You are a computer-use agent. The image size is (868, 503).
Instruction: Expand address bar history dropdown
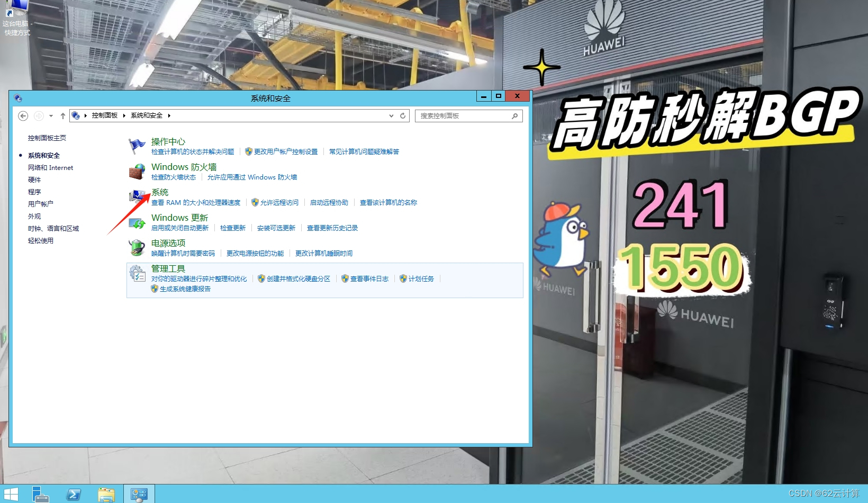(x=391, y=115)
